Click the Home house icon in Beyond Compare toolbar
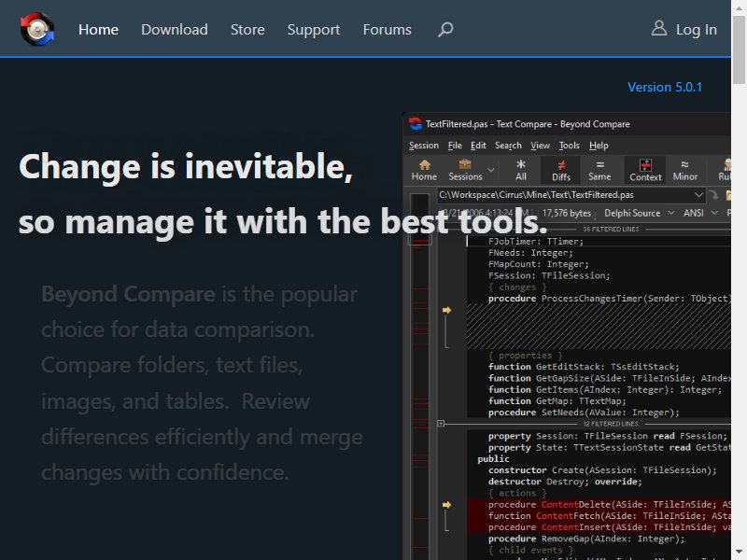747x560 pixels. pyautogui.click(x=424, y=170)
